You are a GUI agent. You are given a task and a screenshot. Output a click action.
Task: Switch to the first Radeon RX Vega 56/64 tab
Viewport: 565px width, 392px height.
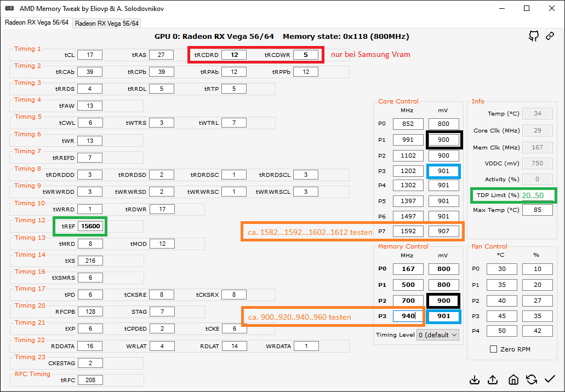[36, 22]
